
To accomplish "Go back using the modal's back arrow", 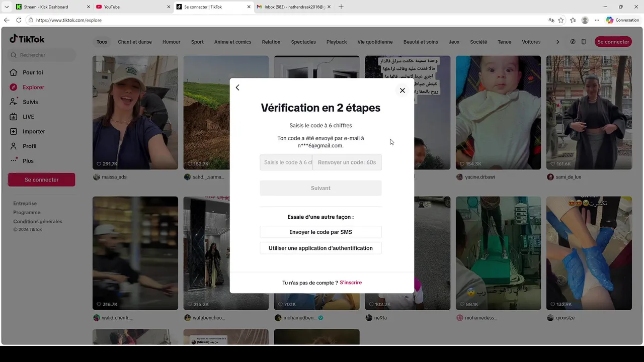I will (237, 87).
